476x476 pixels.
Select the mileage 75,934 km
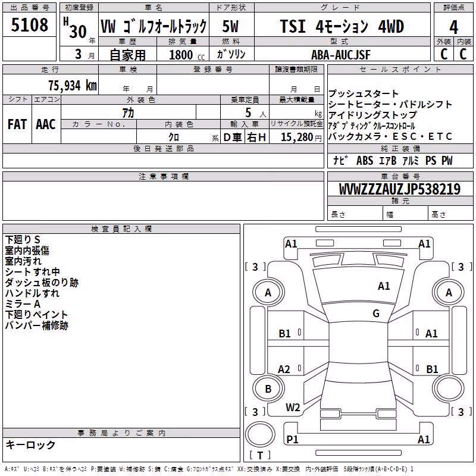pyautogui.click(x=73, y=85)
